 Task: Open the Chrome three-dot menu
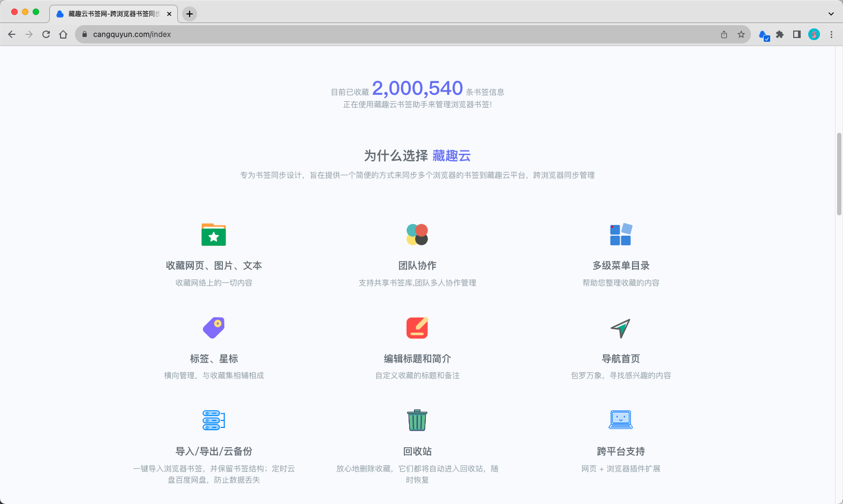(x=831, y=34)
